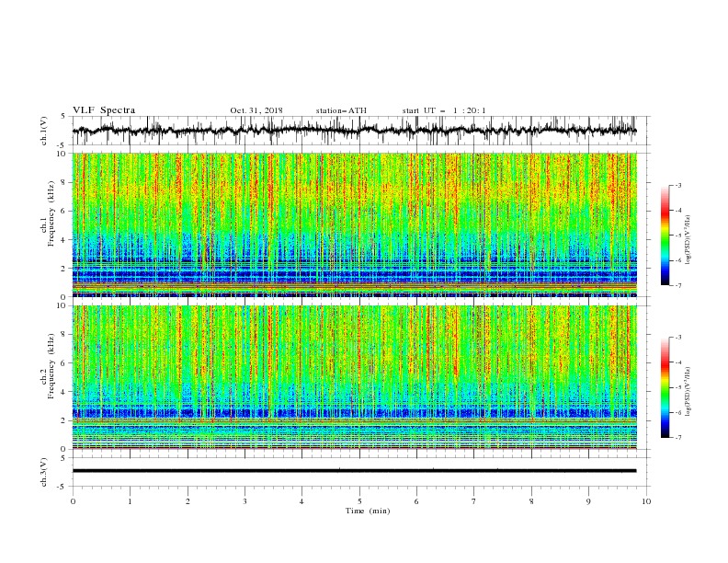Click the "-7" tick on ch.1 colorbar
The height and width of the screenshot is (563, 728).
[678, 285]
